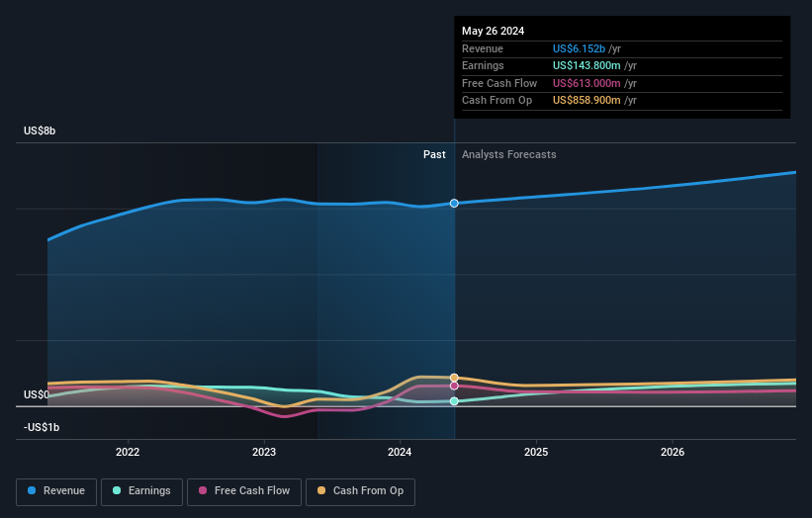Select the pink Free Cash Flow data marker
The image size is (812, 518).
point(454,387)
